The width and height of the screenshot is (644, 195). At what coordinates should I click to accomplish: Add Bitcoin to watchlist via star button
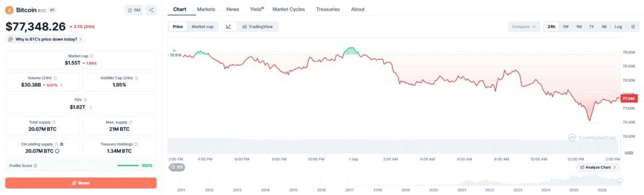(x=134, y=10)
